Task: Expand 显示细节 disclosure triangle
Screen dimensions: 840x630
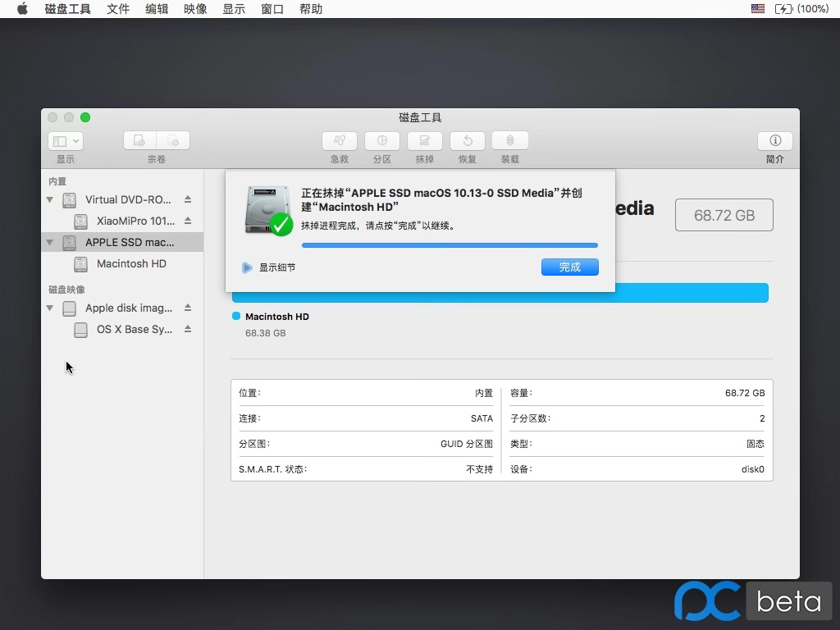Action: tap(246, 267)
